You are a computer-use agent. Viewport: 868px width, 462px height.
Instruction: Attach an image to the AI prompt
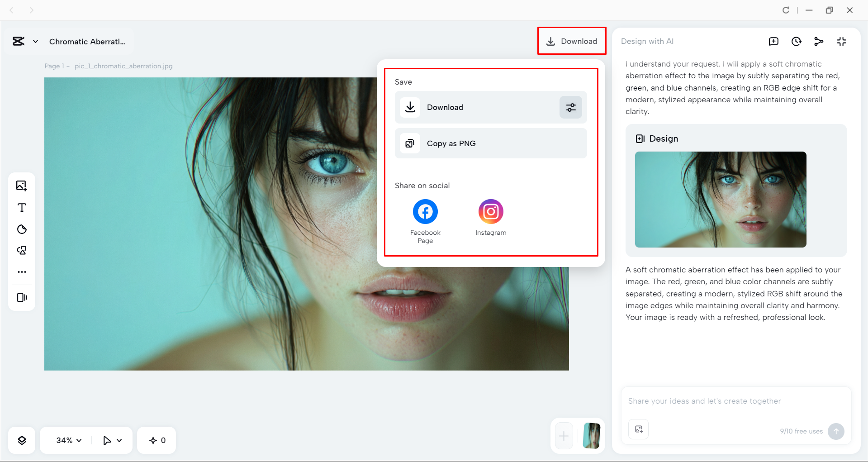[x=639, y=429]
